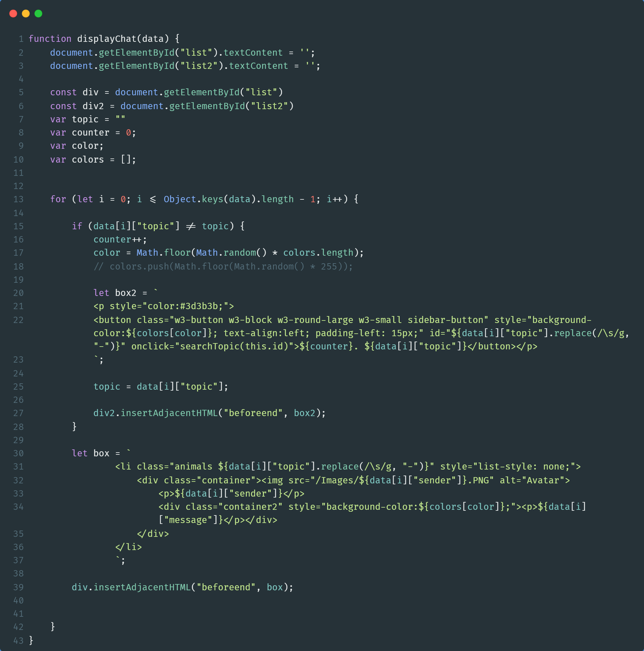This screenshot has width=644, height=651.
Task: Click the yellow minimize window dot
Action: (x=26, y=14)
